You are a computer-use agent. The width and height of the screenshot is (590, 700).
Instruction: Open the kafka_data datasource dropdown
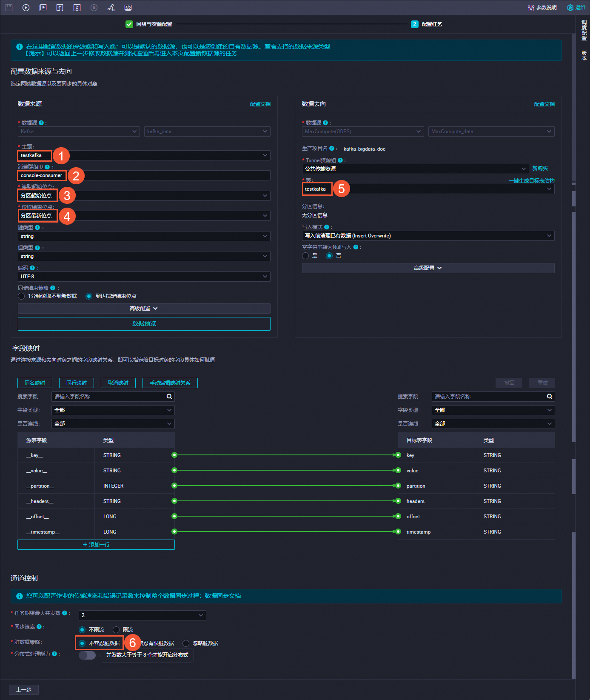click(207, 131)
